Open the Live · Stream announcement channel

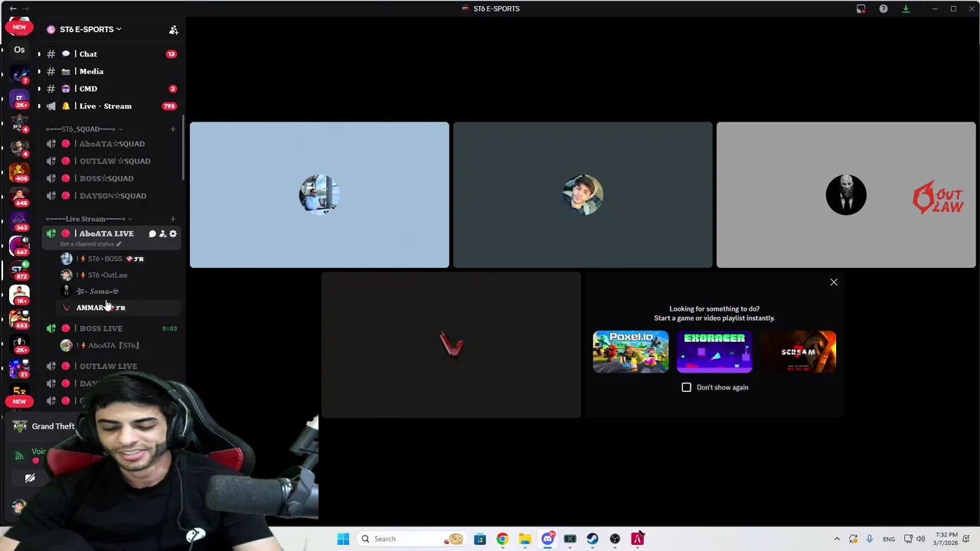111,106
